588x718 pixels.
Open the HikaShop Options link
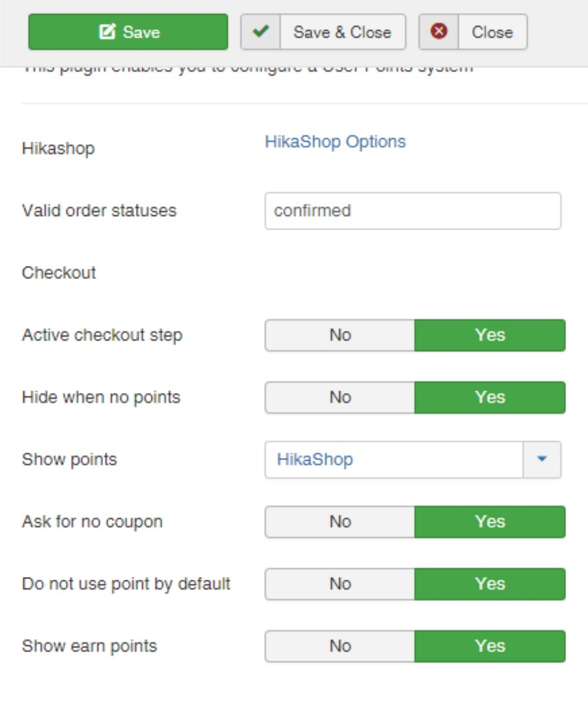point(335,142)
